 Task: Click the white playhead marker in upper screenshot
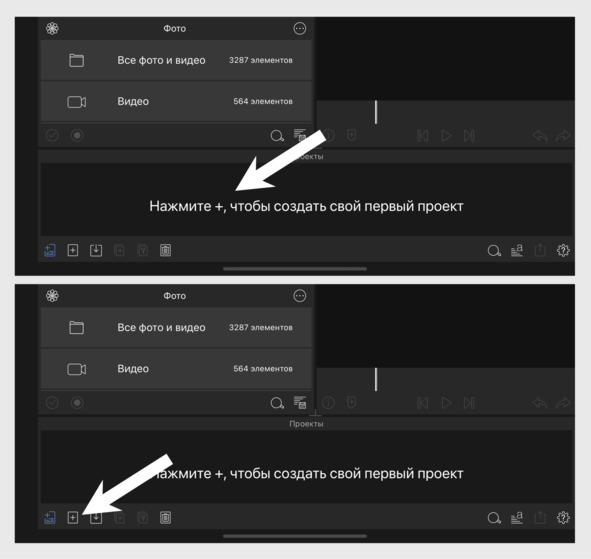[x=376, y=112]
